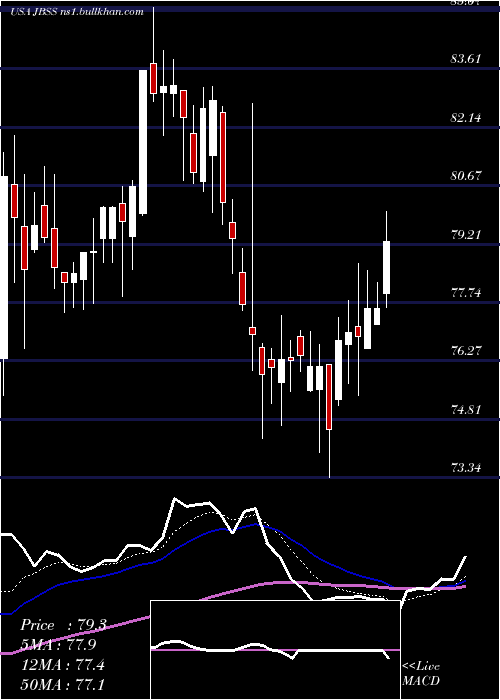
Task: Click the '12MA : 77.4' readout
Action: pyautogui.click(x=63, y=665)
